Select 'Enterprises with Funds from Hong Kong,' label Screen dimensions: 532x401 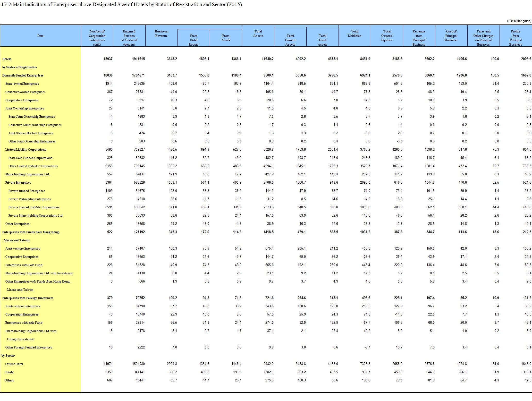coord(31,232)
